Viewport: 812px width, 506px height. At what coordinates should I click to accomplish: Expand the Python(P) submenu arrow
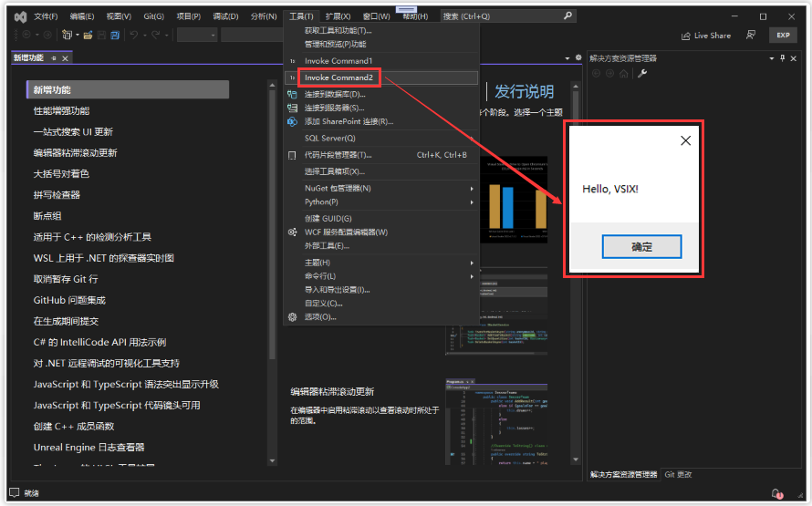pyautogui.click(x=472, y=202)
